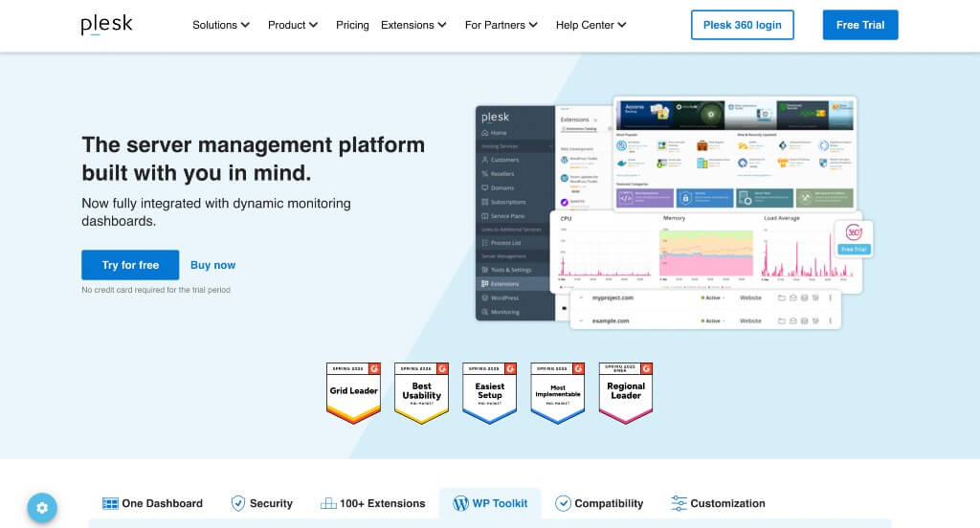Viewport: 980px width, 528px height.
Task: Click the Best Usability G2 badge
Action: click(422, 393)
